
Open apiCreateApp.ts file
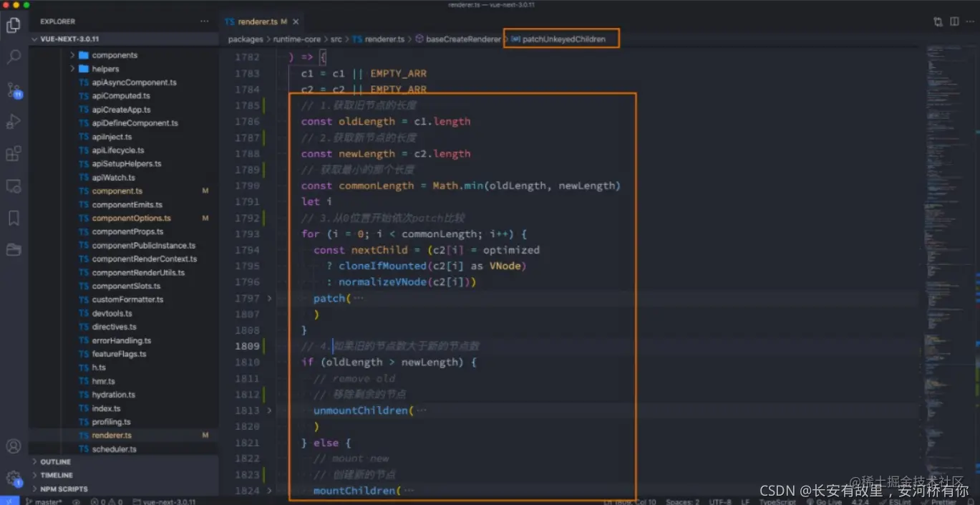[x=121, y=110]
